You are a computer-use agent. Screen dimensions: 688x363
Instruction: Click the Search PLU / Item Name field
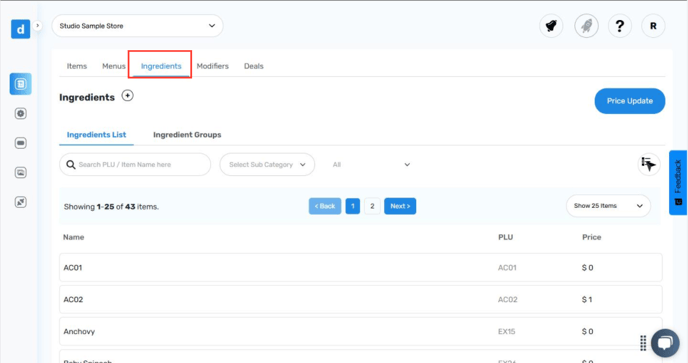click(x=135, y=165)
